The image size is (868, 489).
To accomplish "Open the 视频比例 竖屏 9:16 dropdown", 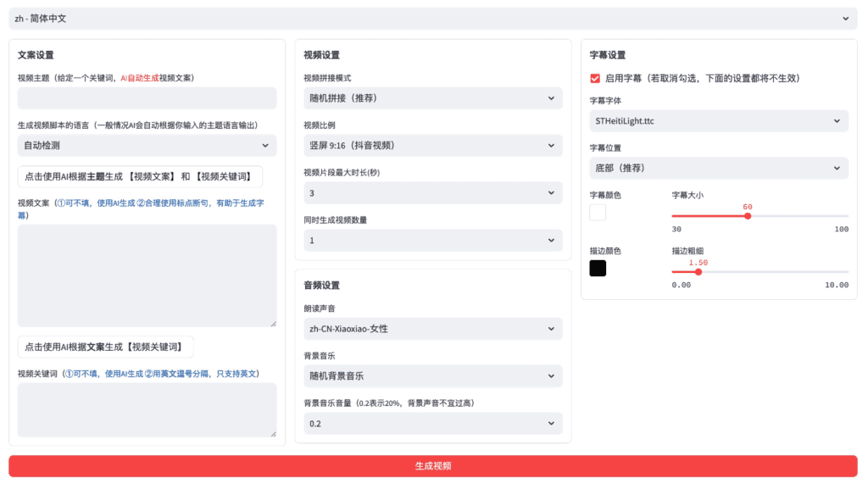I will coord(432,146).
